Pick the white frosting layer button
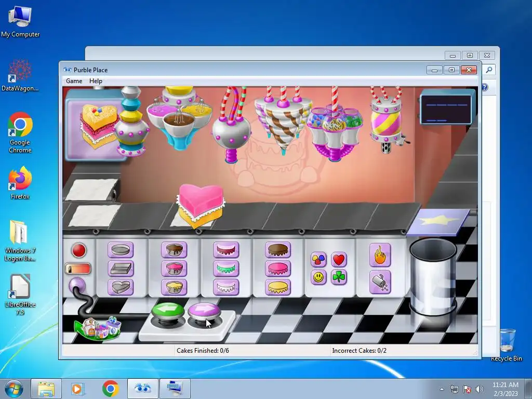 (226, 287)
